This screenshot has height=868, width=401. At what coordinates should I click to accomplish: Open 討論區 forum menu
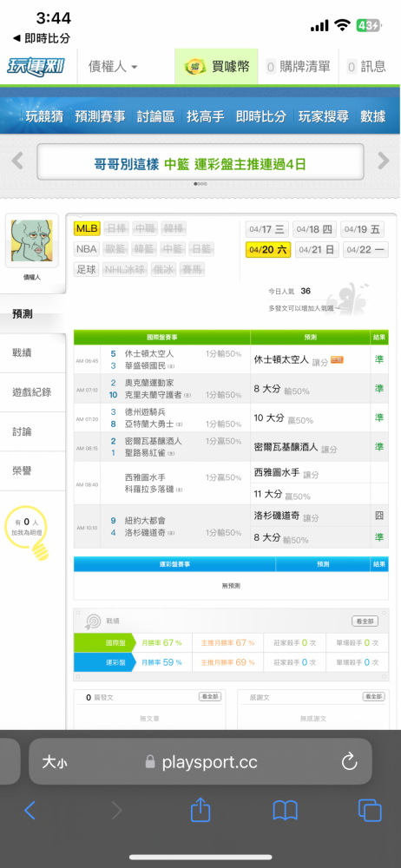(155, 116)
